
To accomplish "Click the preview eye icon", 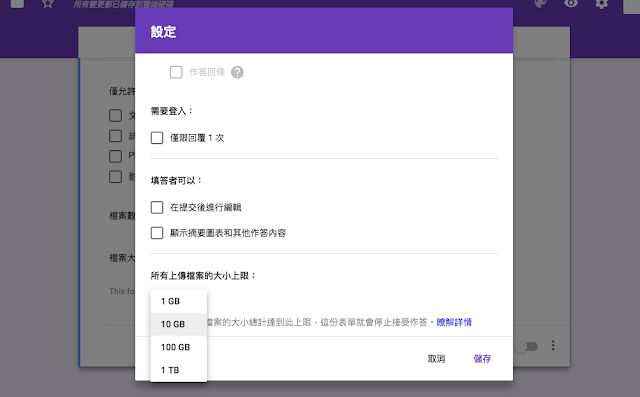I will [x=571, y=3].
